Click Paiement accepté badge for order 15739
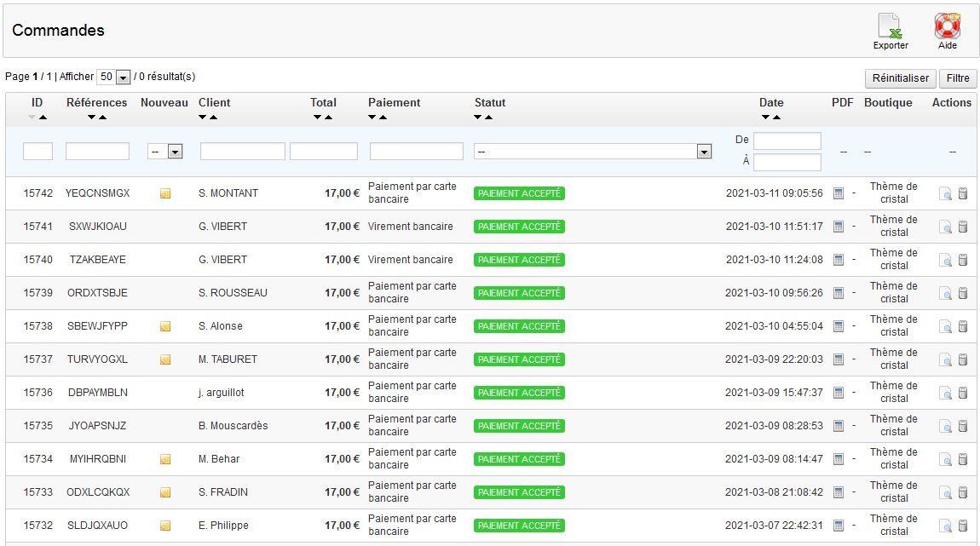 519,293
